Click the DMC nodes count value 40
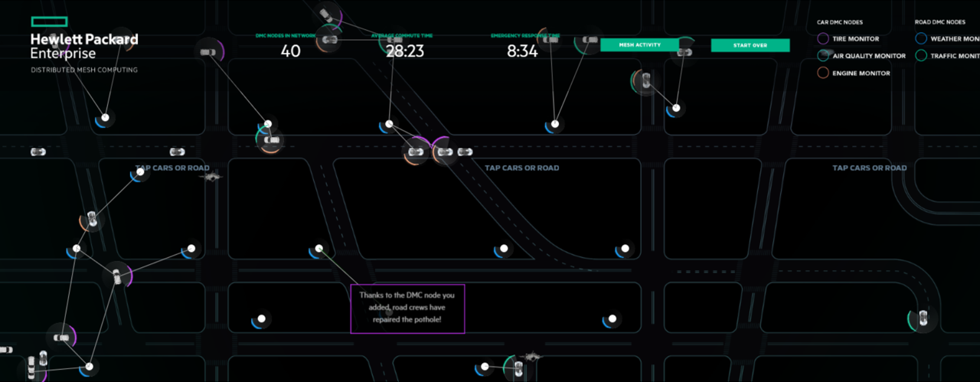The image size is (980, 382). click(291, 51)
